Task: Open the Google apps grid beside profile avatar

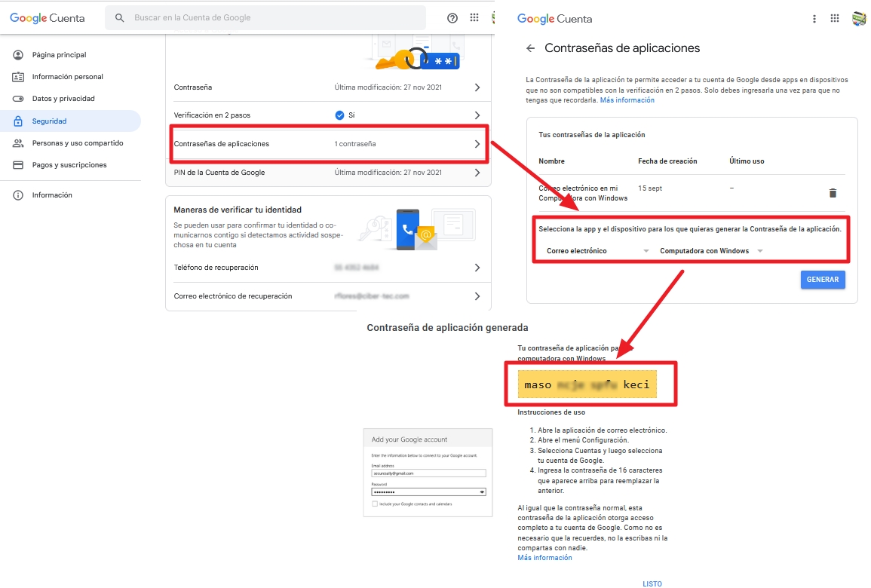Action: click(834, 18)
